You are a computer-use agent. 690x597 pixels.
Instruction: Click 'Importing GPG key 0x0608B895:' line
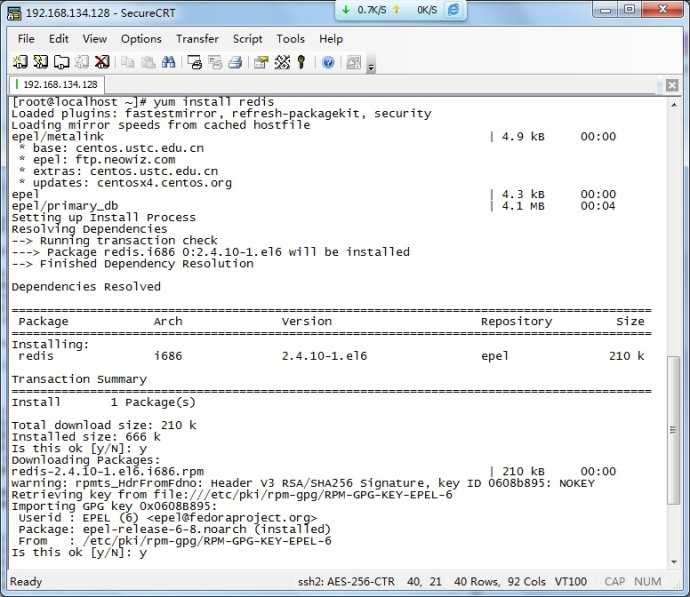pos(114,506)
